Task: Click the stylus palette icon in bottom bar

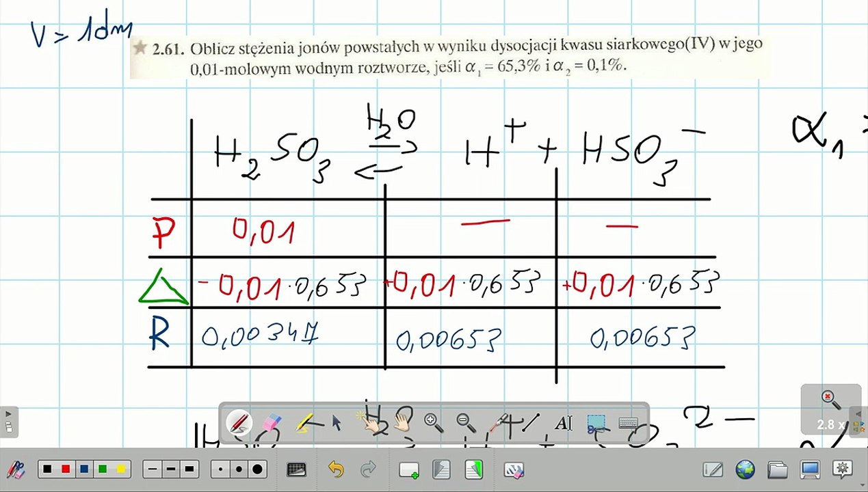Action: click(16, 469)
